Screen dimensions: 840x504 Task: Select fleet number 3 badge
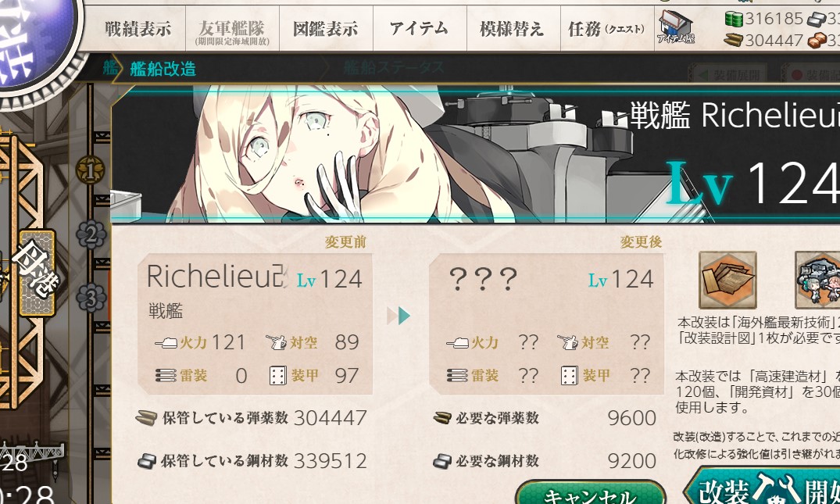91,298
